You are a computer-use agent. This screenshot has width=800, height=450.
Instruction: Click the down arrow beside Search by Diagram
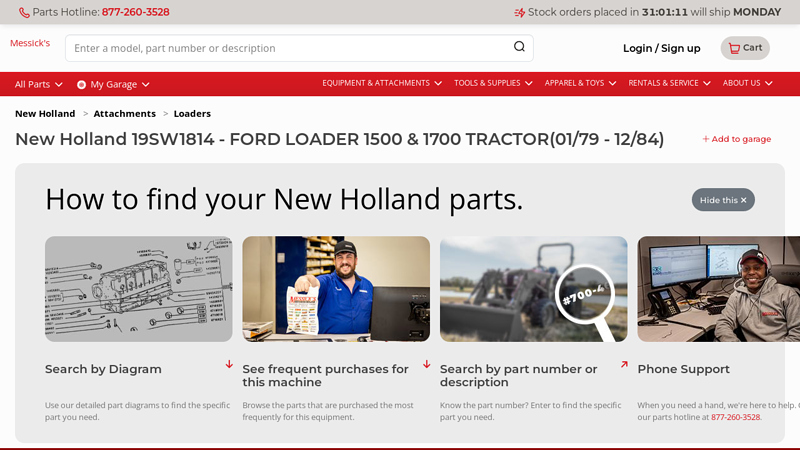(229, 364)
